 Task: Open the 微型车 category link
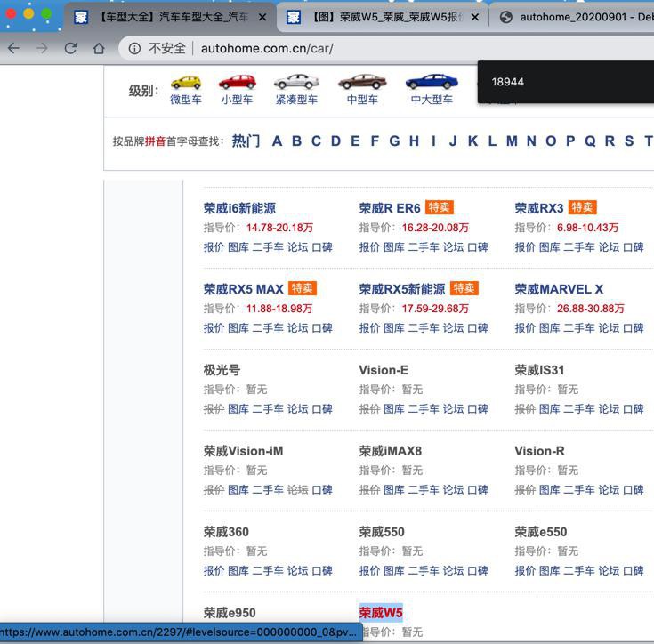186,100
